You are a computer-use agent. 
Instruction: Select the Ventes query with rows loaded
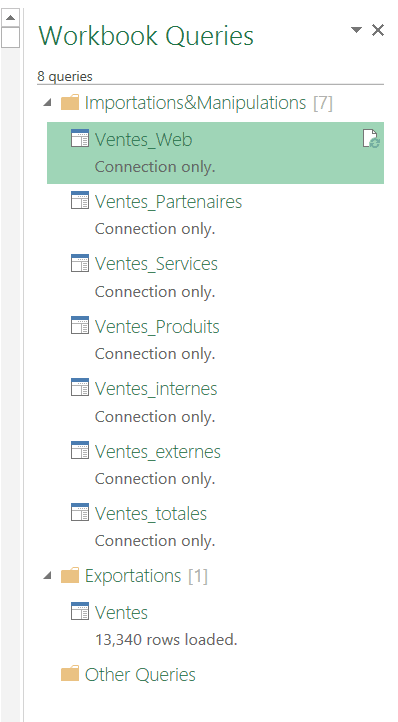(x=215, y=625)
